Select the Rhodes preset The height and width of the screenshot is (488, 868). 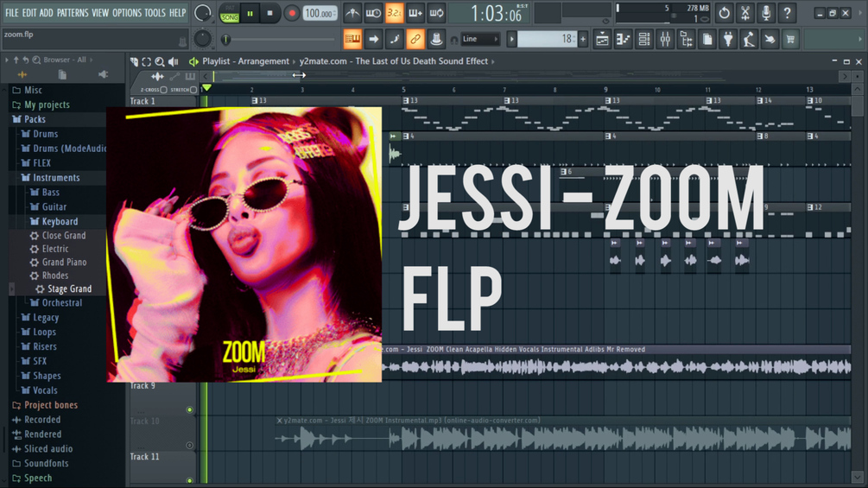[54, 276]
